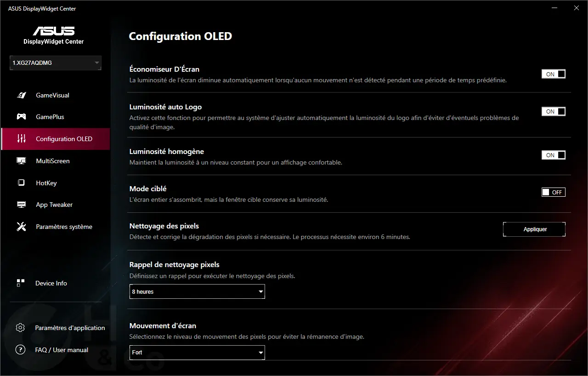This screenshot has height=376, width=588.
Task: Go to the GameVisual section
Action: tap(56, 95)
